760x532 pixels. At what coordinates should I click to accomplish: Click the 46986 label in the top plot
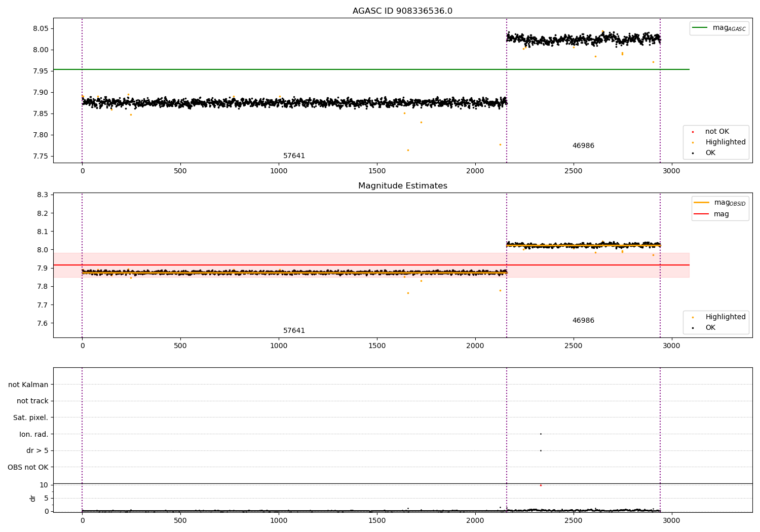tap(583, 146)
